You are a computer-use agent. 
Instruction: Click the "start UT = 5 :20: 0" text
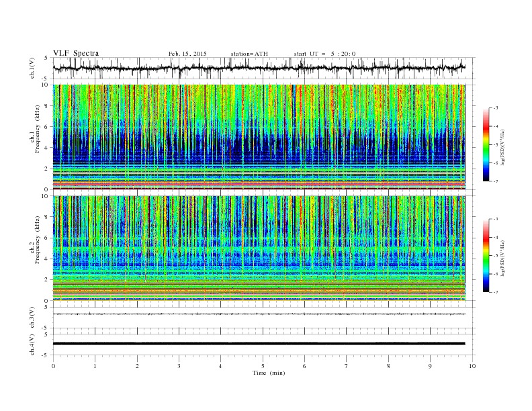click(x=324, y=54)
